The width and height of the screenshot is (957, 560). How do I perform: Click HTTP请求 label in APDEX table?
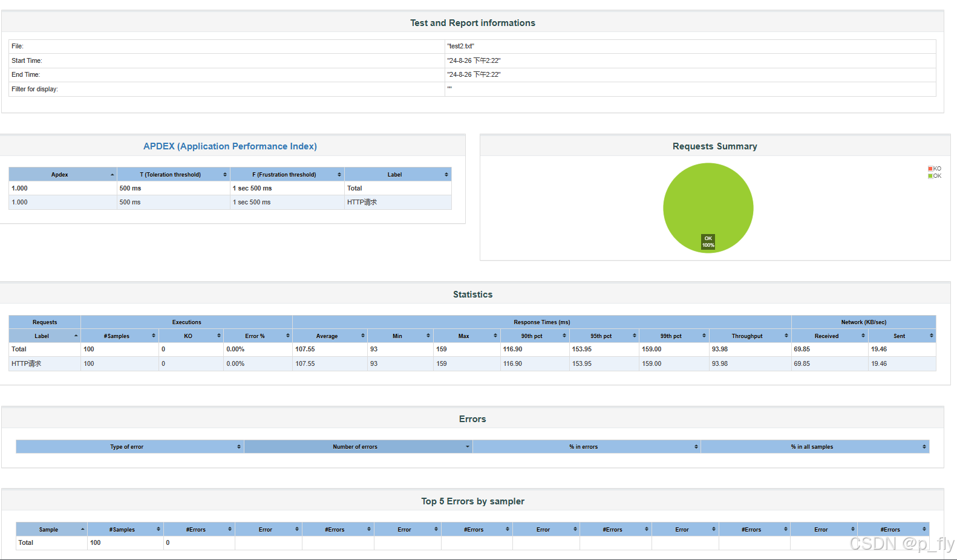pyautogui.click(x=362, y=202)
